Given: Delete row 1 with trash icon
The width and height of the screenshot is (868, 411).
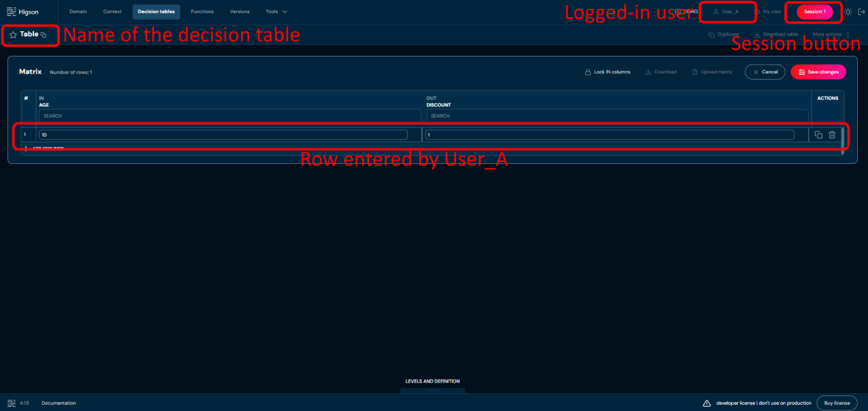Looking at the screenshot, I should pyautogui.click(x=832, y=135).
